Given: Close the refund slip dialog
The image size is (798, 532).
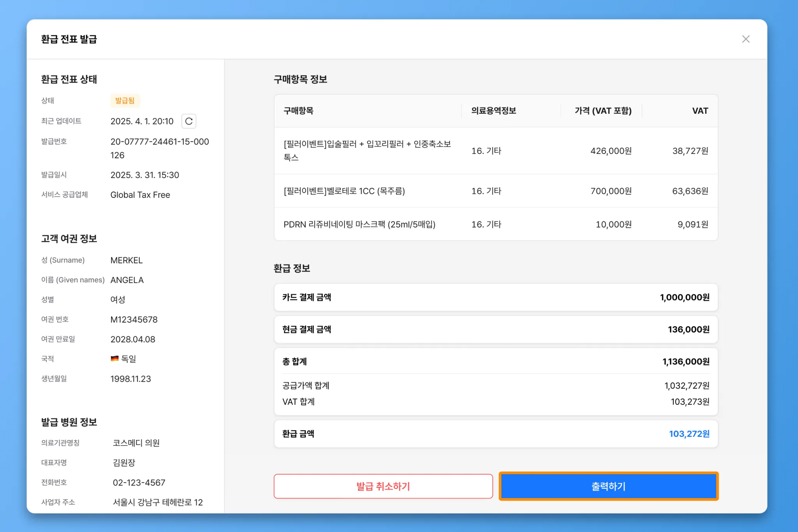Looking at the screenshot, I should pos(745,39).
